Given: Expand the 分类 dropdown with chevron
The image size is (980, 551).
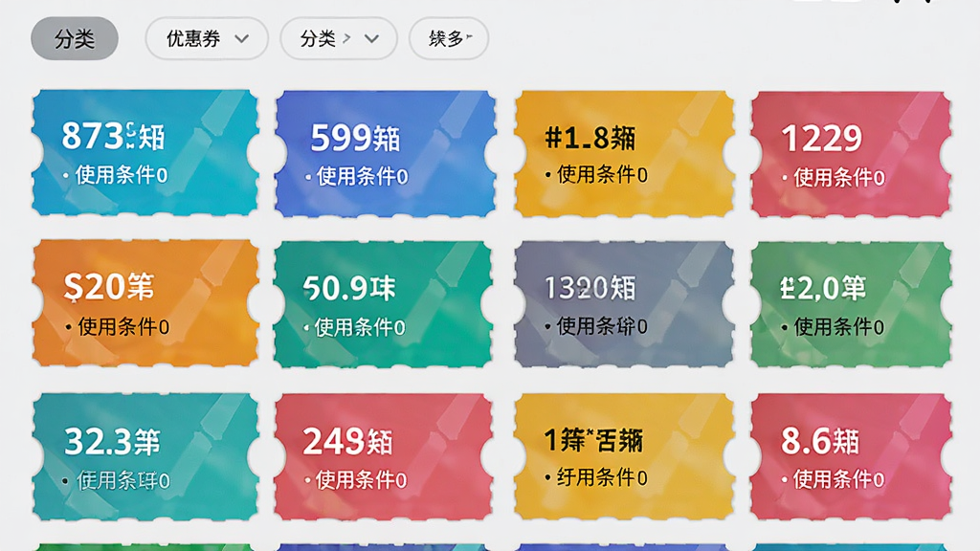Looking at the screenshot, I should coord(339,38).
